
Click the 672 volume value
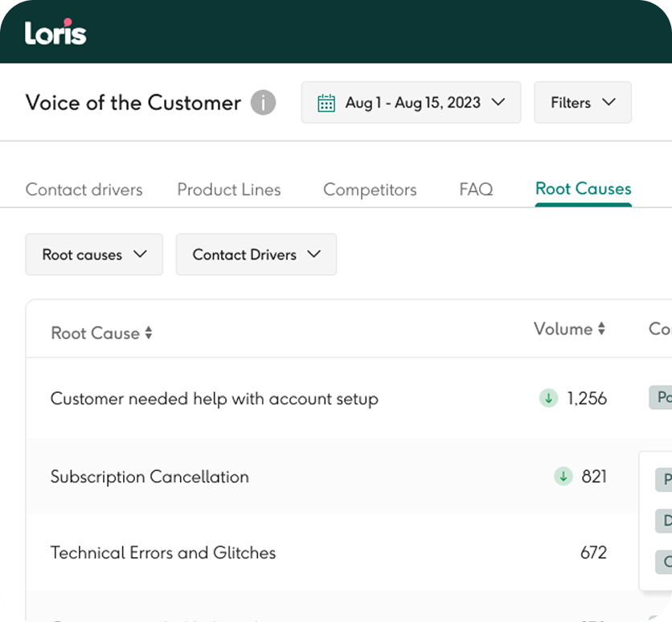tap(593, 553)
